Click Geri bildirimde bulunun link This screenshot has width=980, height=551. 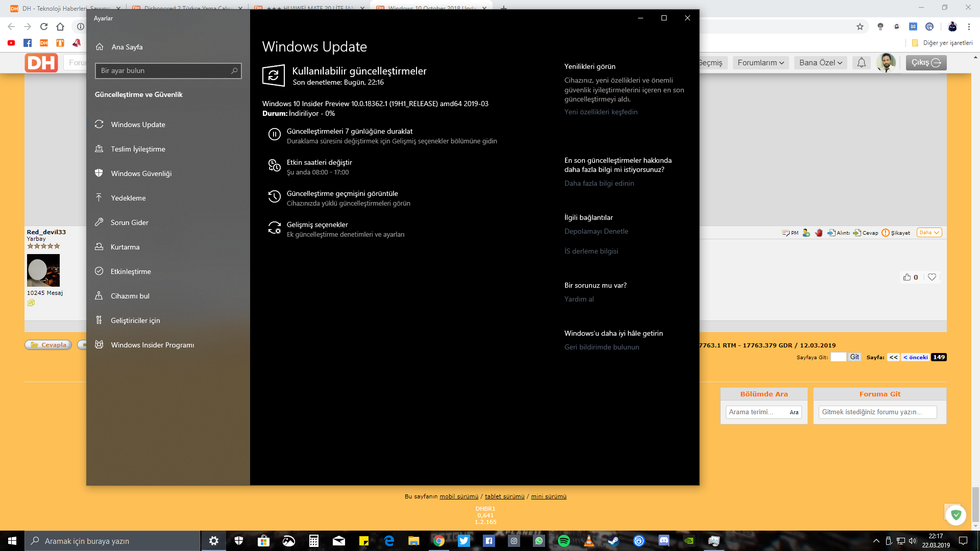coord(602,347)
